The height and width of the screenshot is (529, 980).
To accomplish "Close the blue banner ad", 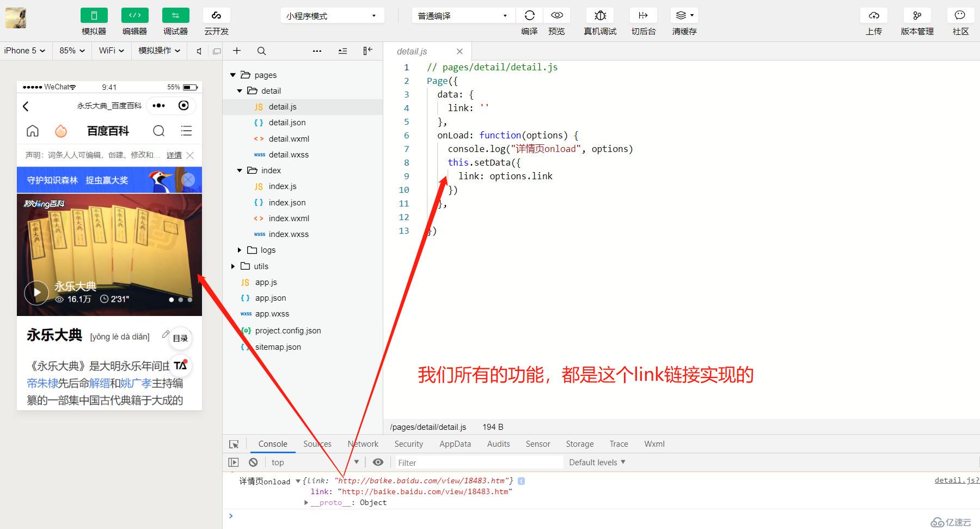I will pyautogui.click(x=188, y=180).
